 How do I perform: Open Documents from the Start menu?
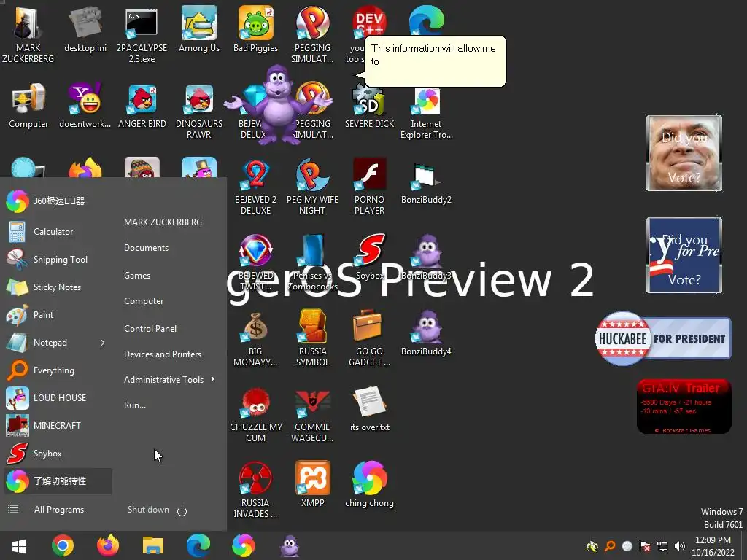pyautogui.click(x=146, y=248)
